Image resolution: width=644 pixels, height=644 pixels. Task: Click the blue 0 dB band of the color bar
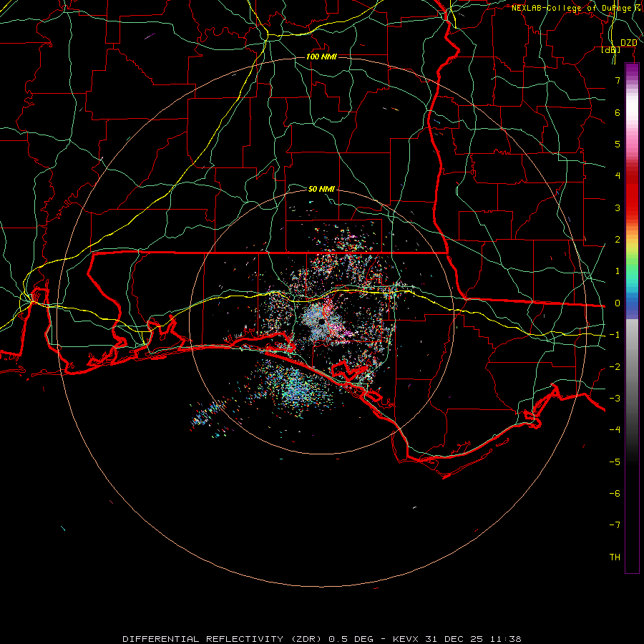(x=632, y=305)
